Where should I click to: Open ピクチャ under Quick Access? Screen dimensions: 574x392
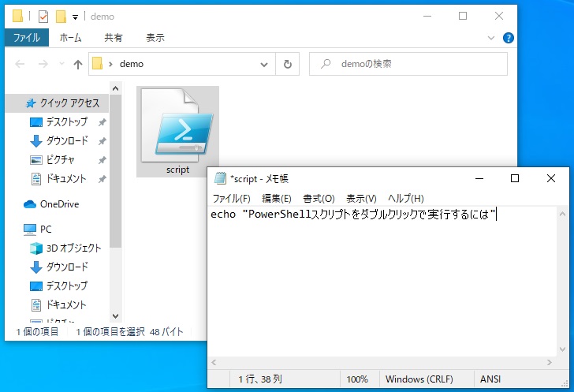tap(52, 160)
